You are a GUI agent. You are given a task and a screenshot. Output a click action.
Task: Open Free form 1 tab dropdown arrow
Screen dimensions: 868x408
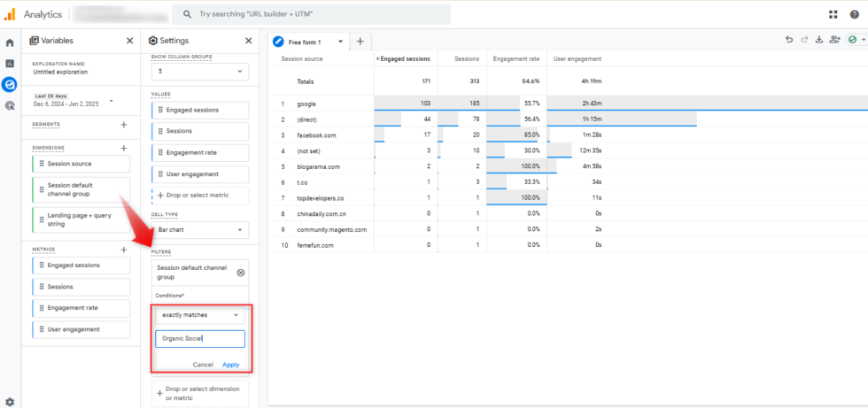pos(340,42)
